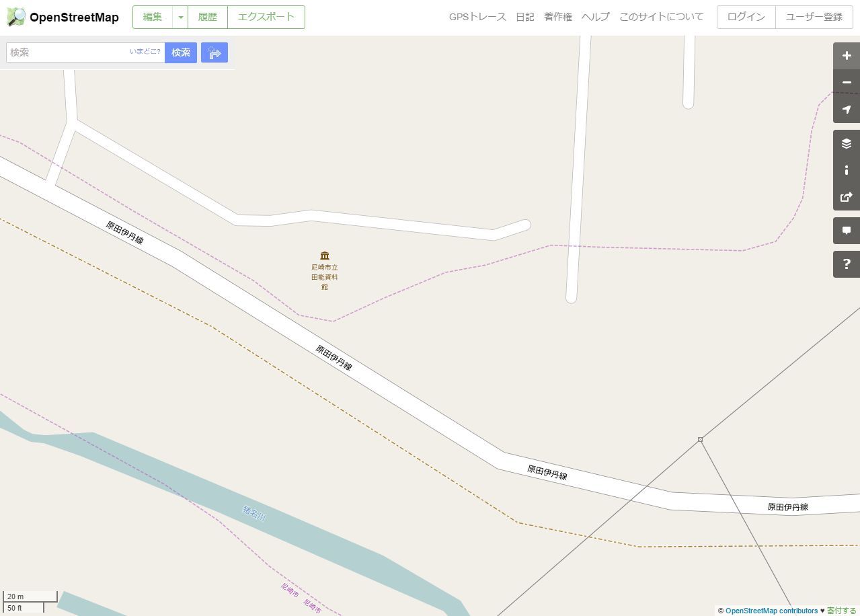Screen dimensions: 860x616
Task: Show my location with arrow icon
Action: coord(847,110)
